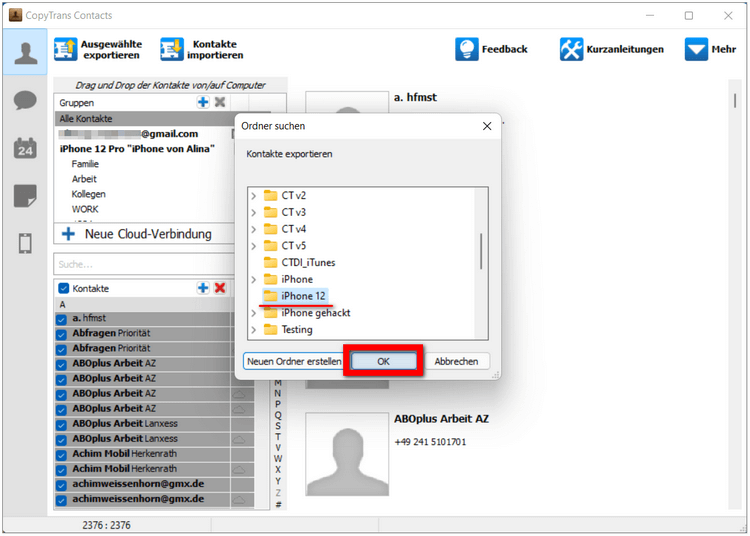
Task: Click the +49 241 5101701 phone number
Action: (430, 442)
